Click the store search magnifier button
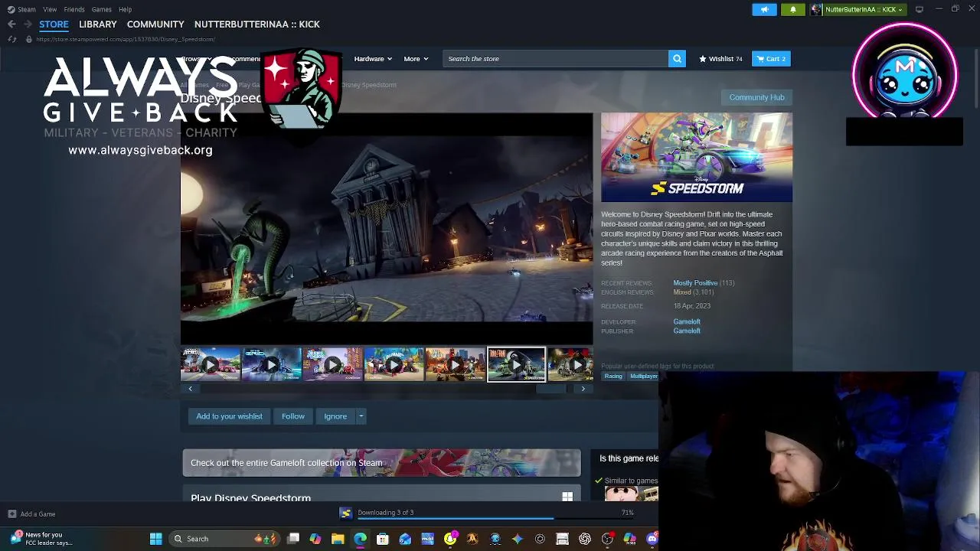Viewport: 980px width, 551px height. 677,59
